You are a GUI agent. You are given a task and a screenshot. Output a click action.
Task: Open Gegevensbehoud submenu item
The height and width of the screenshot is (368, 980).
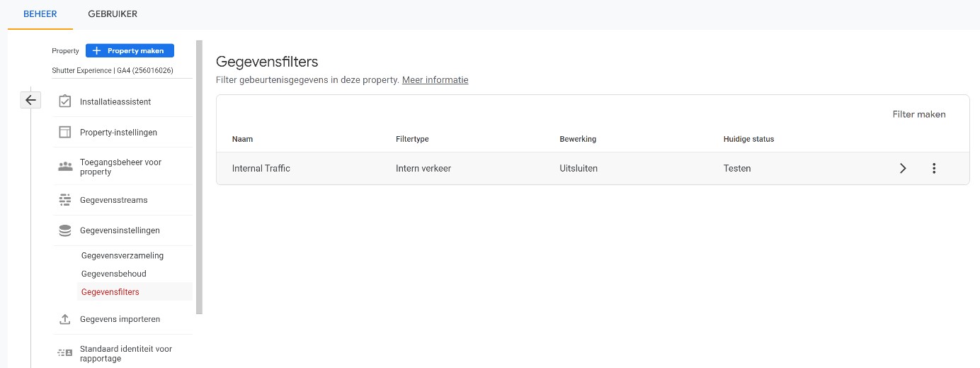(114, 274)
